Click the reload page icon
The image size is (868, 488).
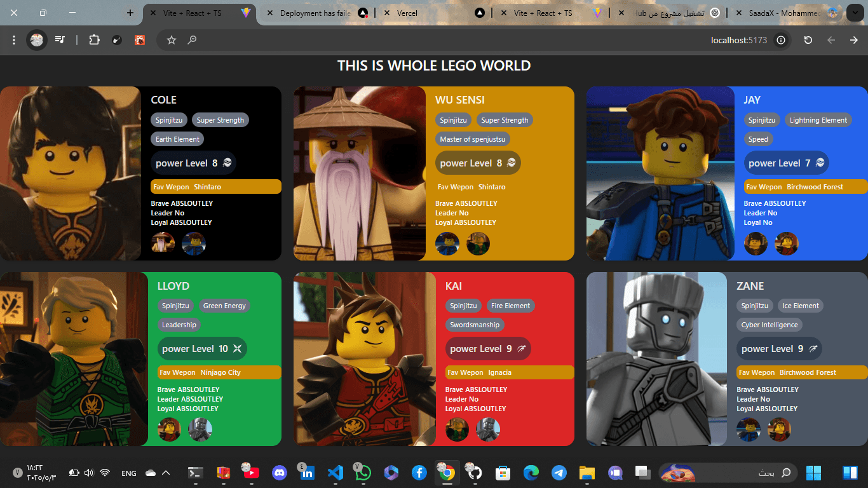(x=808, y=40)
